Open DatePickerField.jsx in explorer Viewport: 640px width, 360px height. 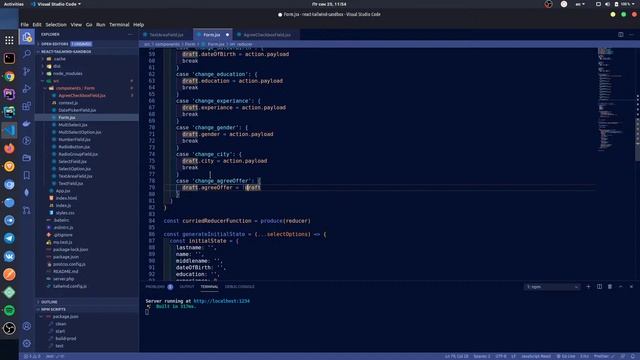77,110
